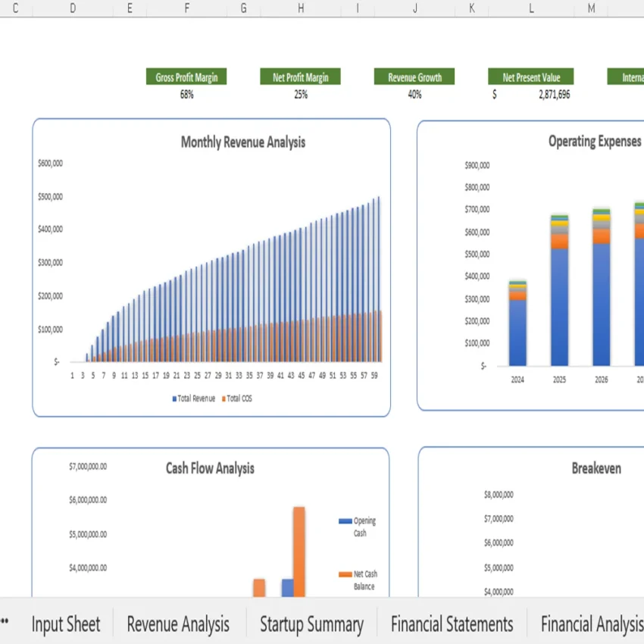Image resolution: width=644 pixels, height=644 pixels.
Task: Switch to the Revenue Analysis tab
Action: pos(178,624)
